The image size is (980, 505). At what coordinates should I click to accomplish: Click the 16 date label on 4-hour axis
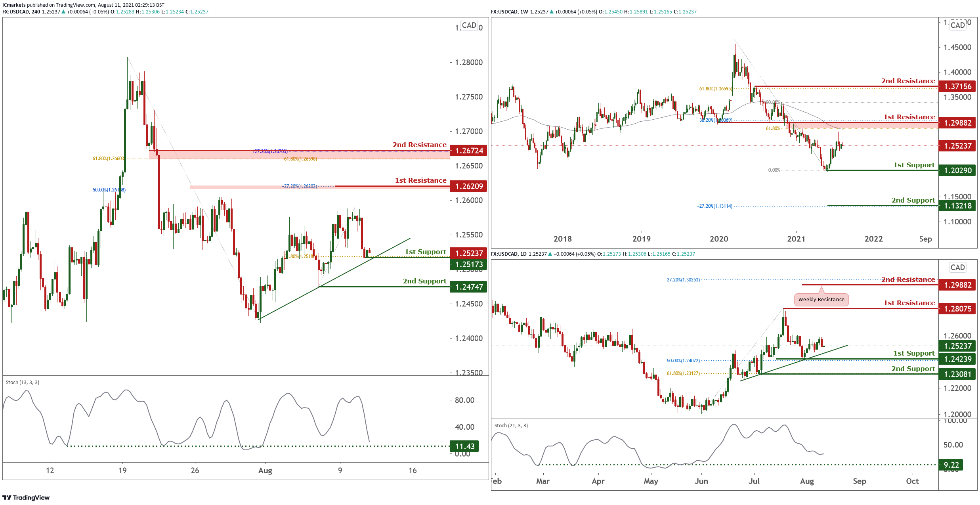pyautogui.click(x=413, y=471)
